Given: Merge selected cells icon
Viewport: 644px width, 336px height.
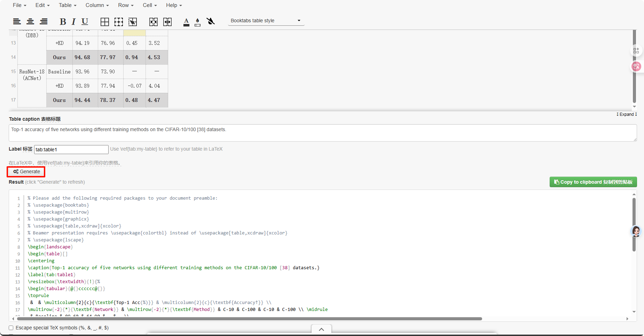Looking at the screenshot, I should 154,22.
